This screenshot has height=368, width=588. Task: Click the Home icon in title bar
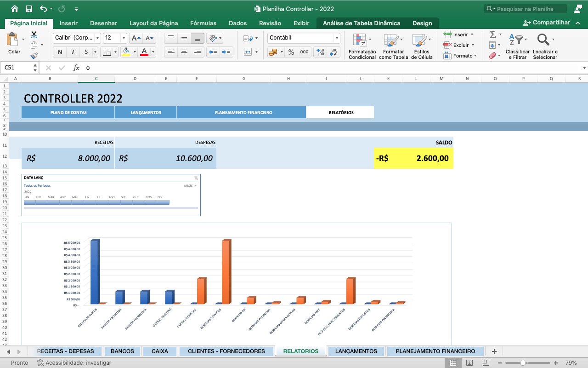[15, 9]
